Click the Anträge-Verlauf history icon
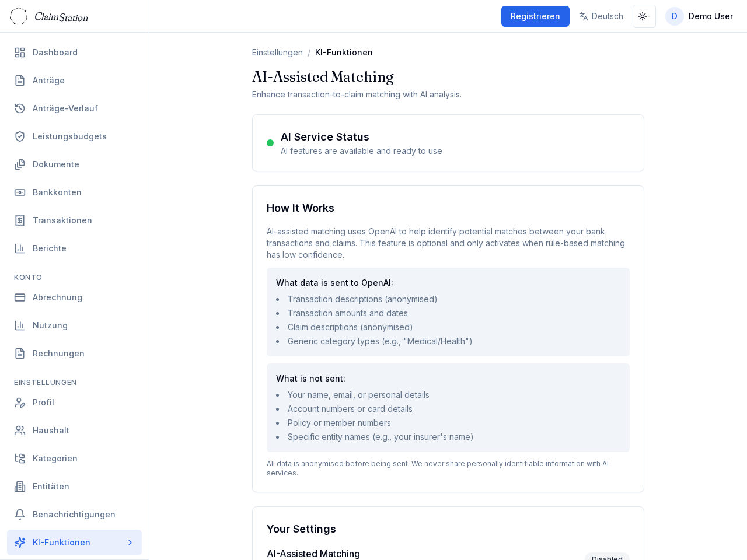 coord(20,108)
